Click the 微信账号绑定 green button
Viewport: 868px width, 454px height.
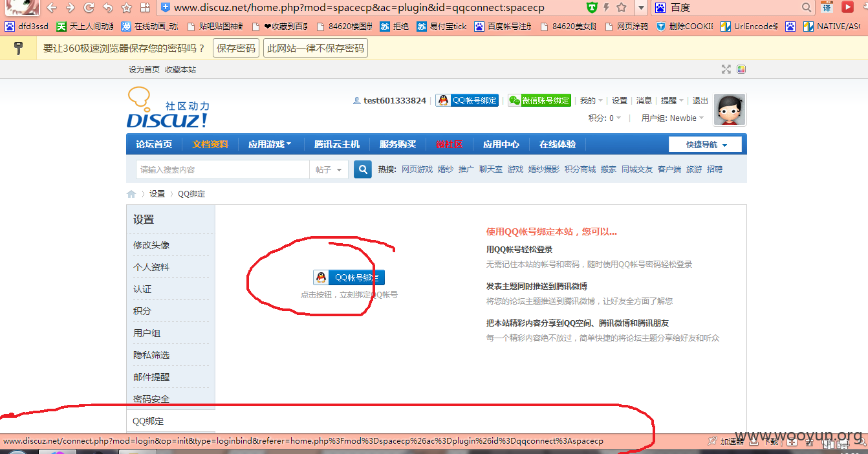point(539,100)
